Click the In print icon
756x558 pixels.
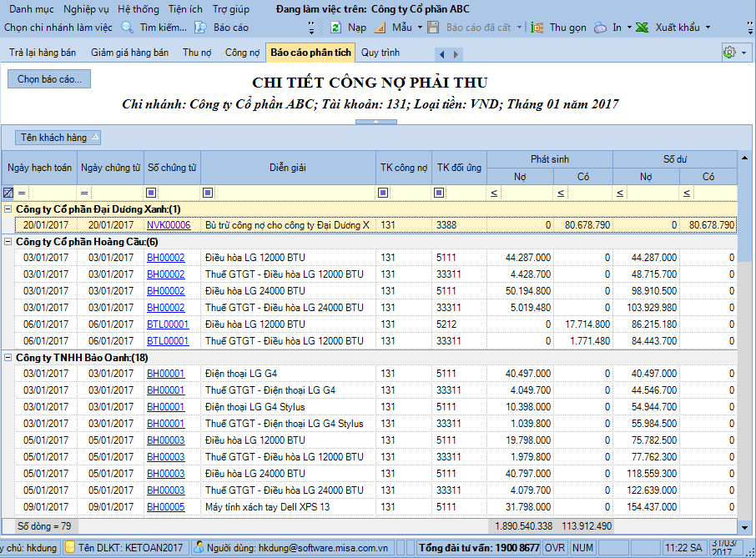(x=601, y=28)
